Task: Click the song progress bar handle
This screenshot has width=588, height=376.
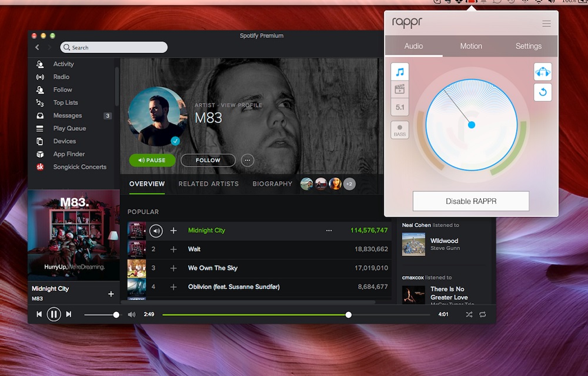Action: click(348, 315)
